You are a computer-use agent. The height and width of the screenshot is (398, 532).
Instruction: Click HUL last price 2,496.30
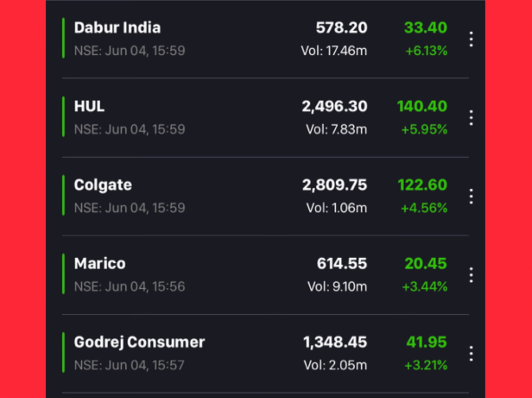tap(334, 106)
